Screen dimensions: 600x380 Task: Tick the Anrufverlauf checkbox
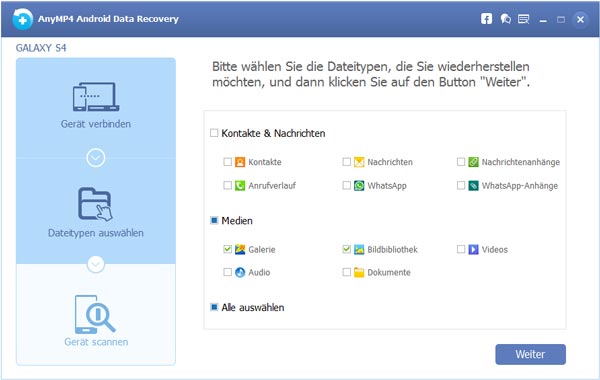[227, 185]
